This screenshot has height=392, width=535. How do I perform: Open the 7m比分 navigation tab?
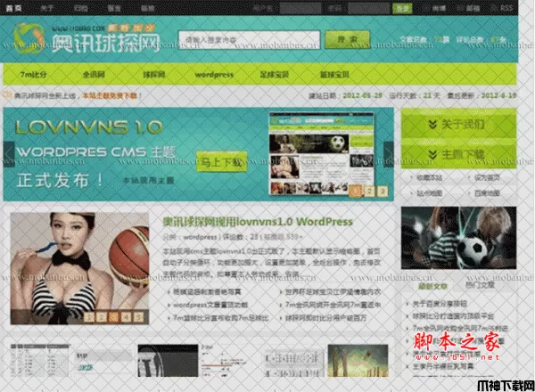point(34,74)
